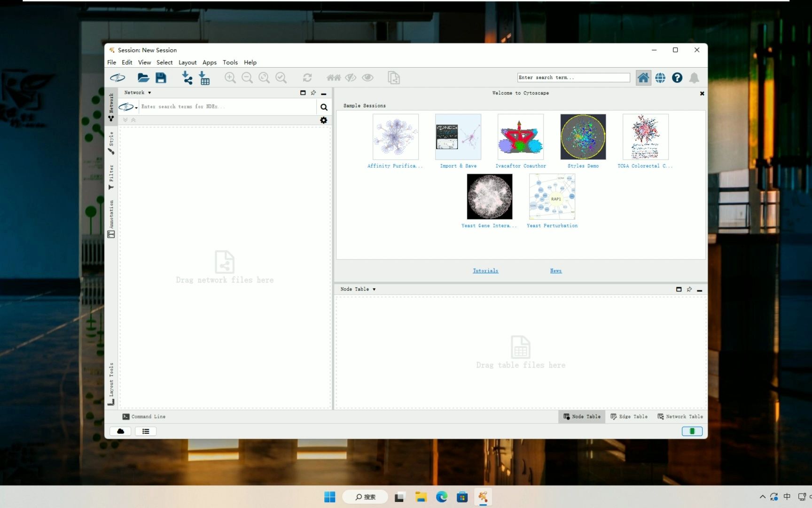Zoom to selected region icon
The height and width of the screenshot is (508, 812).
tap(281, 78)
